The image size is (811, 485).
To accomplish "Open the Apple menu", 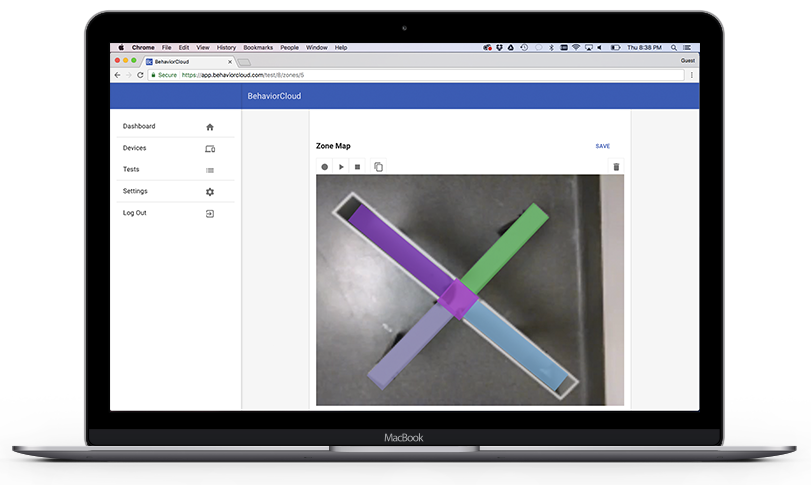I will click(x=121, y=47).
